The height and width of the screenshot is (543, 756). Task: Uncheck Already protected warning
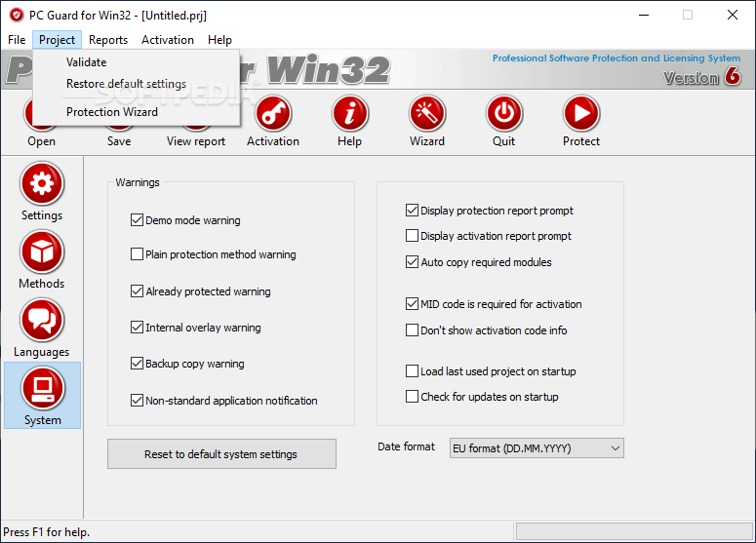pyautogui.click(x=137, y=291)
